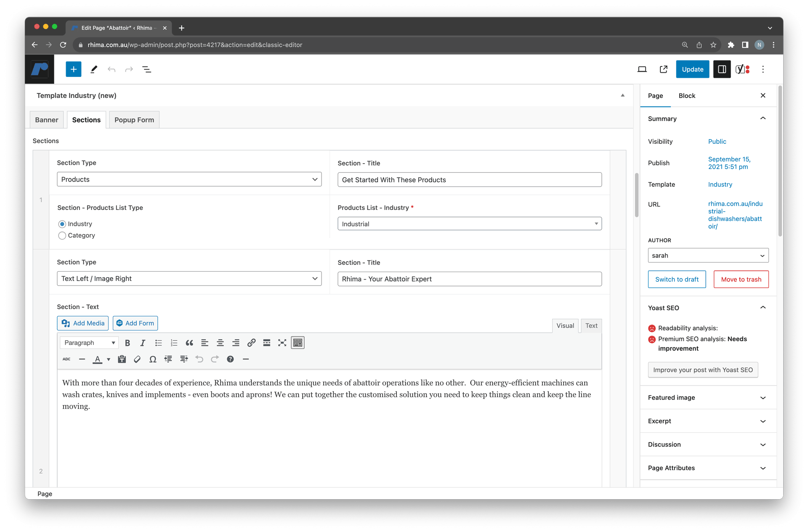Open the special character Omega tool
Image resolution: width=808 pixels, height=532 pixels.
point(153,359)
